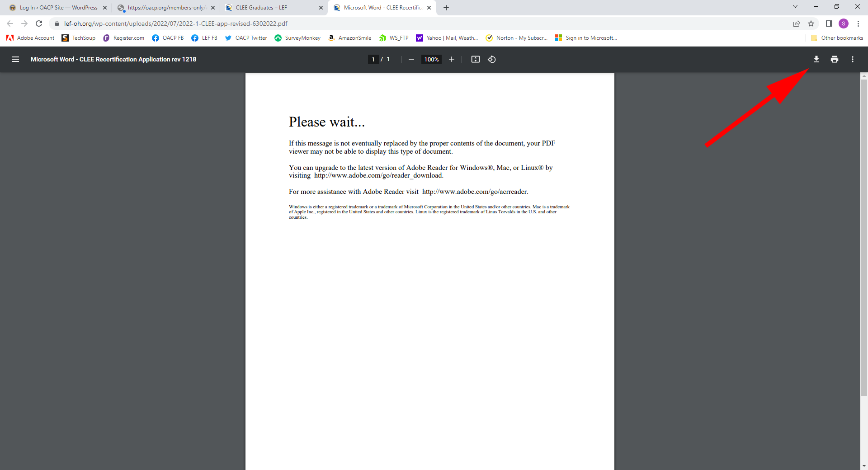This screenshot has width=868, height=470.
Task: Zoom out of the PDF
Action: pos(411,59)
